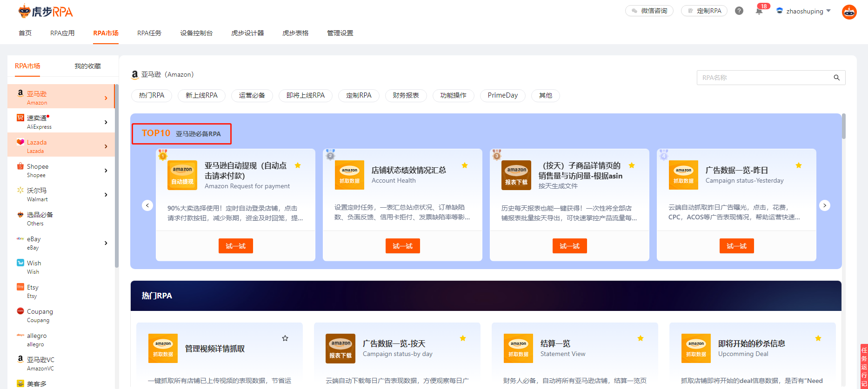Open 虎步表格 navigation item
This screenshot has height=389, width=868.
[295, 33]
